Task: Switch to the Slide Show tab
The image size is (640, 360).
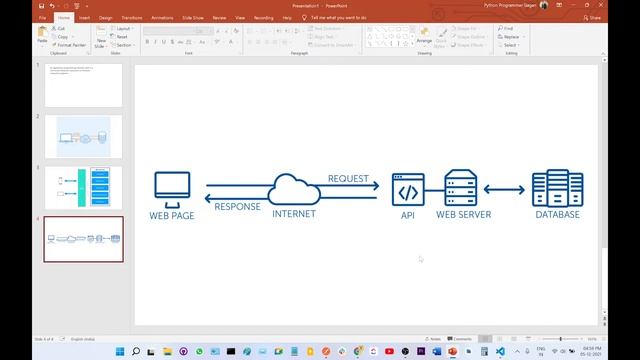Action: [193, 18]
